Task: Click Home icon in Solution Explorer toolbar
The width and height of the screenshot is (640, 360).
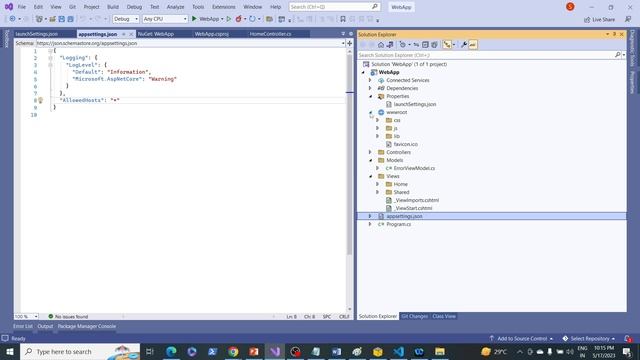Action: pyautogui.click(x=381, y=45)
